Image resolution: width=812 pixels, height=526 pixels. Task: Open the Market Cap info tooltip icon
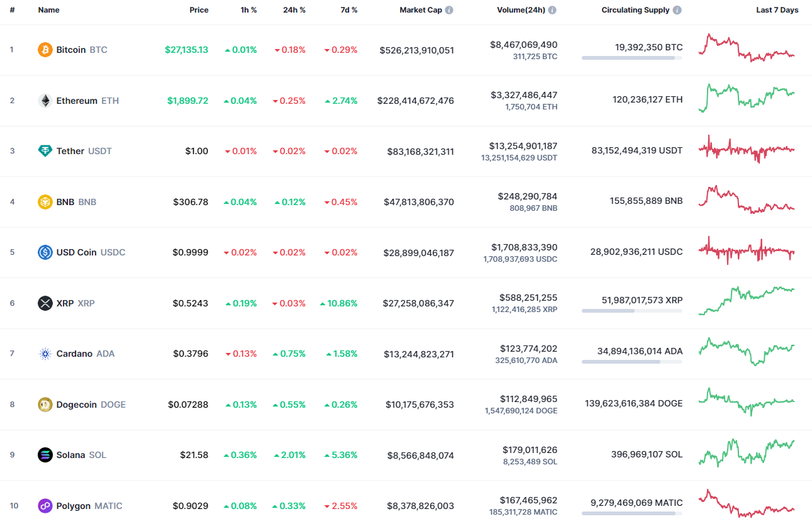[450, 9]
